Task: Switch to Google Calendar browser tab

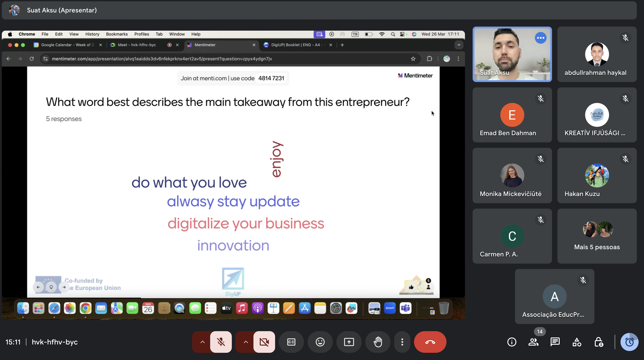Action: (68, 45)
